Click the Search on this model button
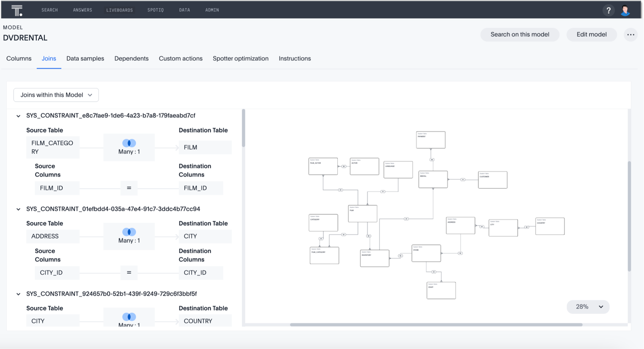The image size is (644, 349). (x=519, y=34)
